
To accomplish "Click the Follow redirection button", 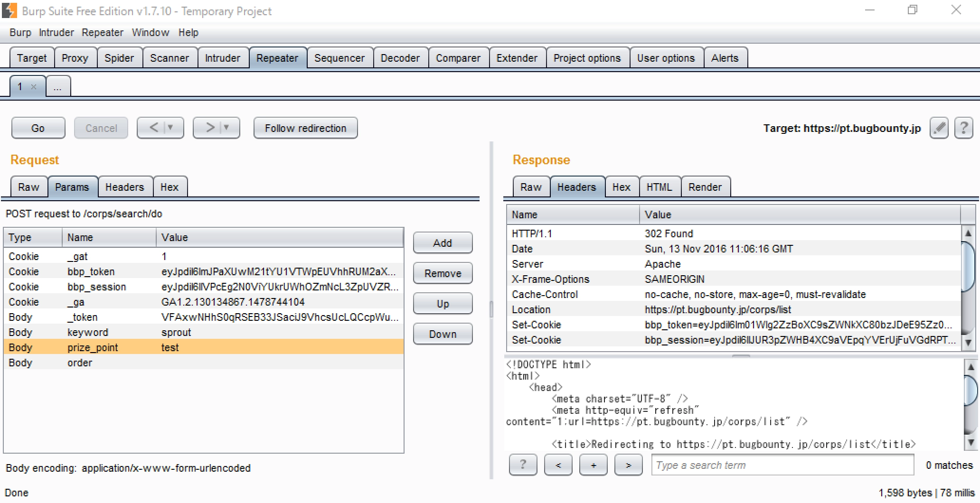I will pos(305,128).
